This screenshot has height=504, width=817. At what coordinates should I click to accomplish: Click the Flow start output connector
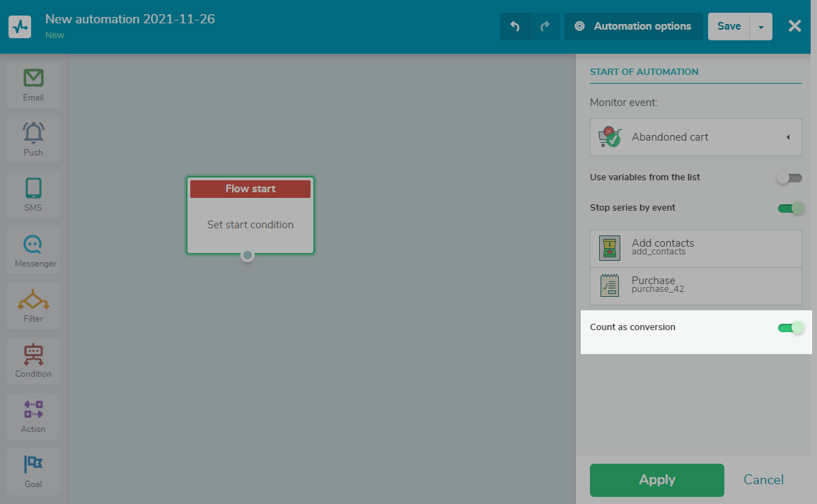pyautogui.click(x=247, y=255)
